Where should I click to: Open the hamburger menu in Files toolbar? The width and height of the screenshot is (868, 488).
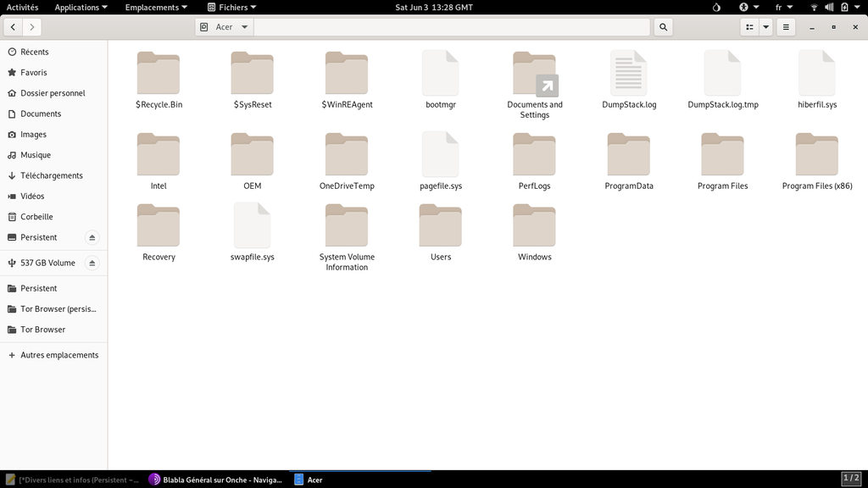tap(787, 27)
